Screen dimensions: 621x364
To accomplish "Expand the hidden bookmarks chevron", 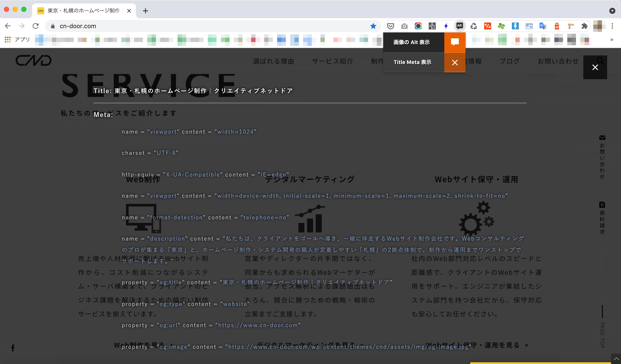I will [x=612, y=39].
